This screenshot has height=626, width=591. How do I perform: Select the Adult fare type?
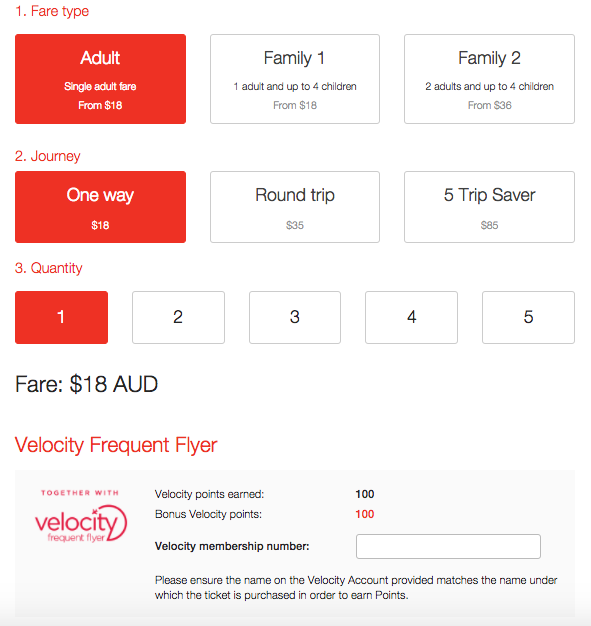point(100,79)
